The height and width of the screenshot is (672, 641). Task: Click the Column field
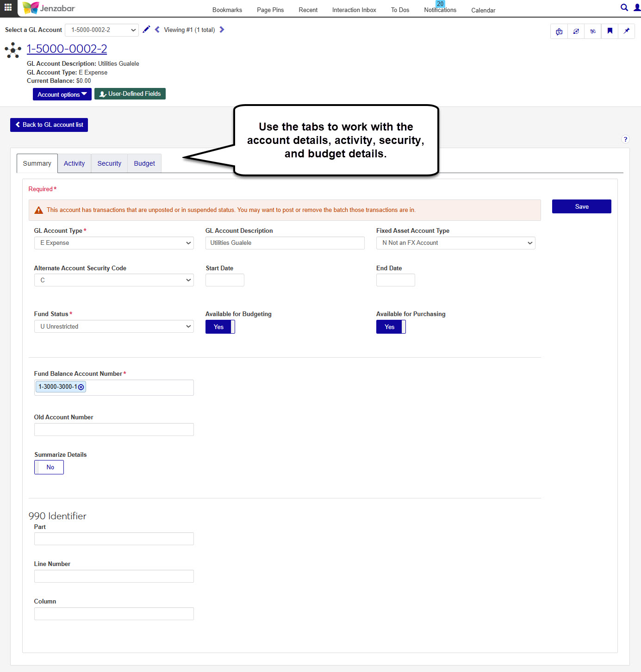pos(114,614)
